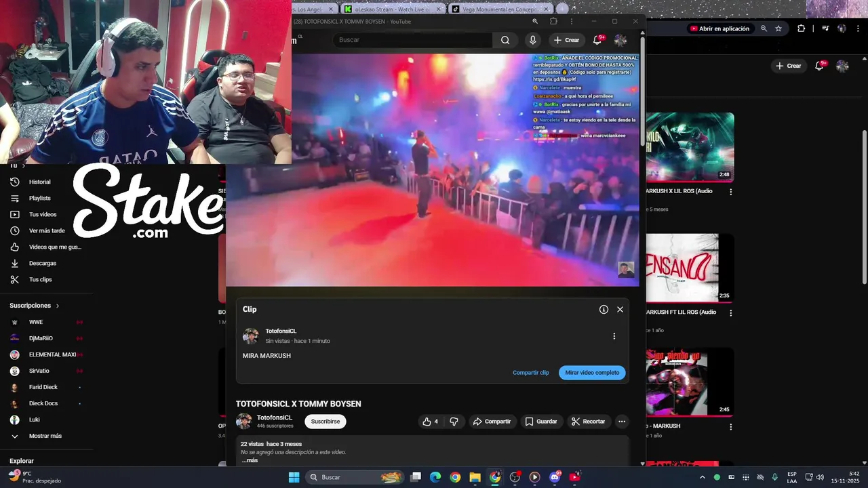Click Buscar search field in YouTube
Viewport: 868px width, 488px height.
tap(413, 40)
